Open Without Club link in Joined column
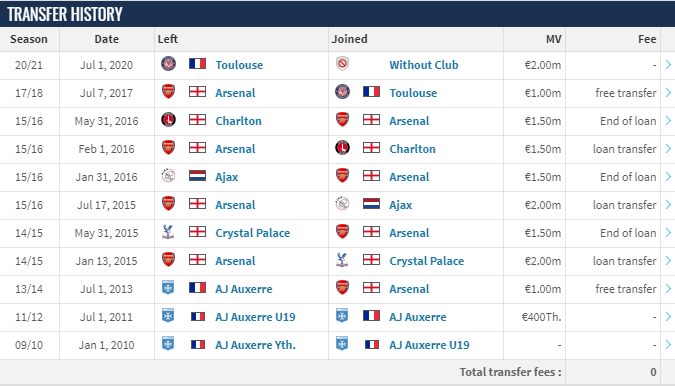 coord(424,65)
